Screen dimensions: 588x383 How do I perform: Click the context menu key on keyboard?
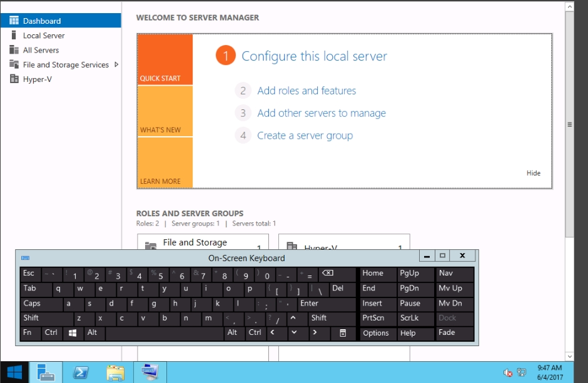click(x=343, y=333)
